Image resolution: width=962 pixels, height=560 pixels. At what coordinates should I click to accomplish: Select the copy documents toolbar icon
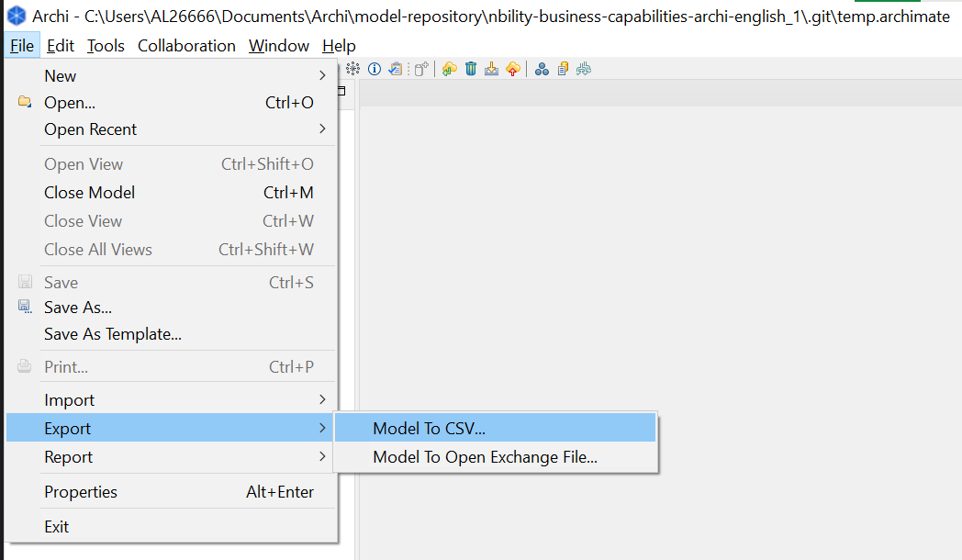[x=563, y=69]
